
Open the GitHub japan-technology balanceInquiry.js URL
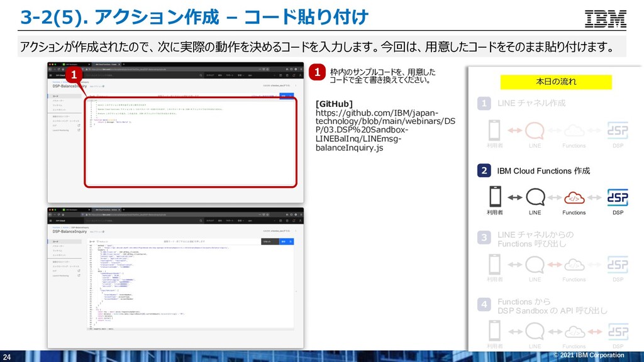[386, 130]
